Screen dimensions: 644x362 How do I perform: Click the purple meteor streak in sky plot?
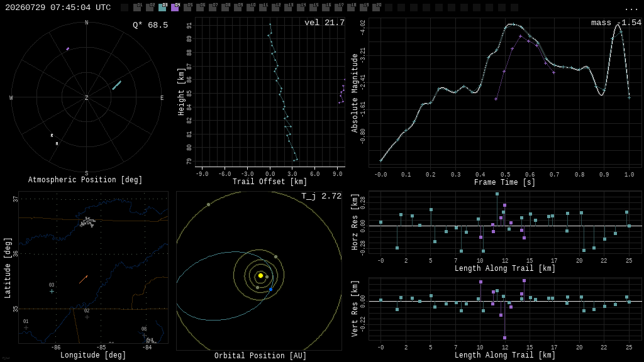pos(68,49)
